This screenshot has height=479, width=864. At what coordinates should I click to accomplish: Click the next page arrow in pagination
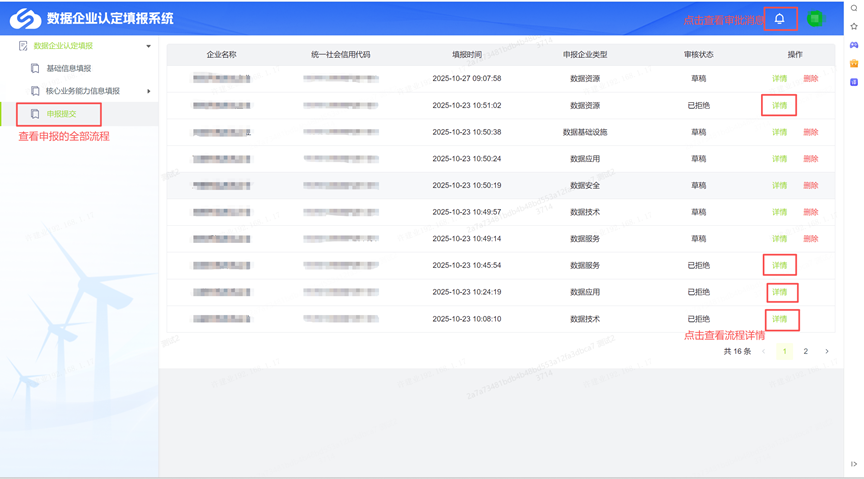(827, 352)
